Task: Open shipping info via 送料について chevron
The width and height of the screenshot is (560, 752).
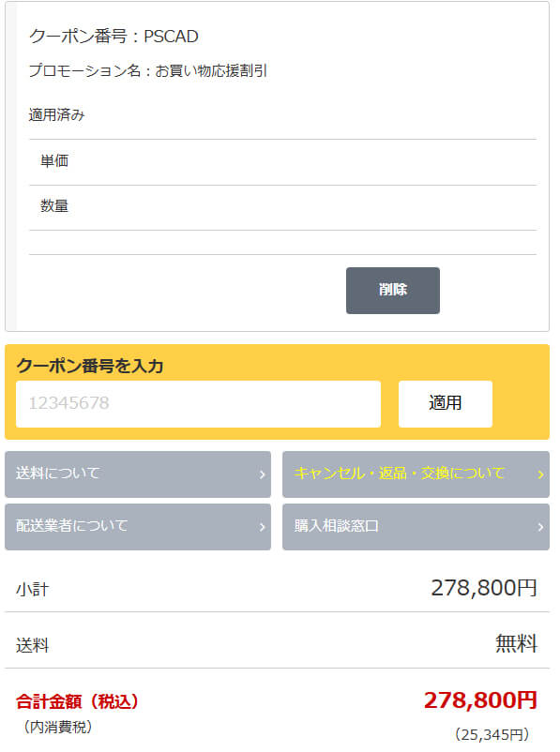Action: (x=263, y=474)
